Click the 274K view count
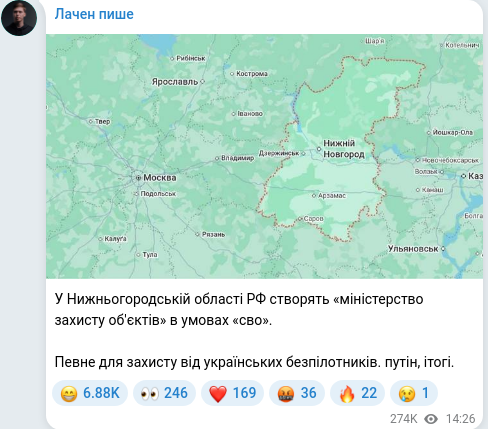Screen dimensions: 488x429 (403, 418)
